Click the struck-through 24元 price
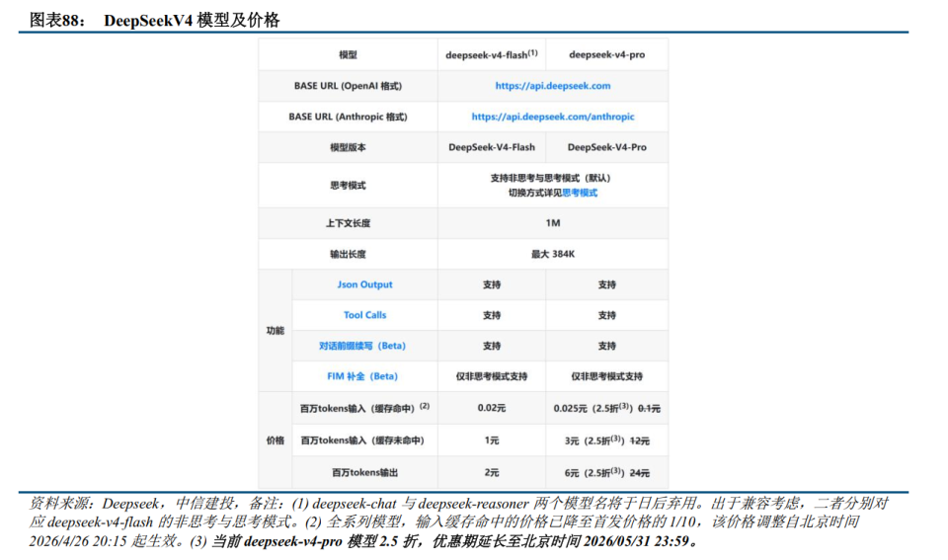 click(x=640, y=473)
